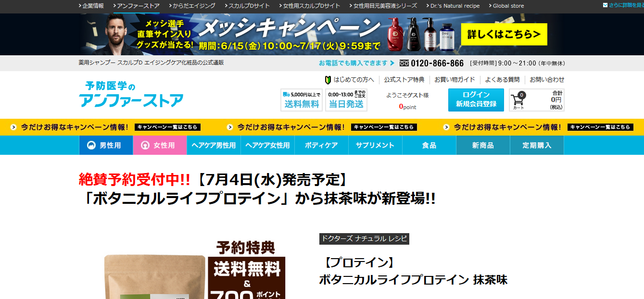The width and height of the screenshot is (644, 299).
Task: Click the mail icon beside さらに詳細を見る
Action: click(x=605, y=5)
